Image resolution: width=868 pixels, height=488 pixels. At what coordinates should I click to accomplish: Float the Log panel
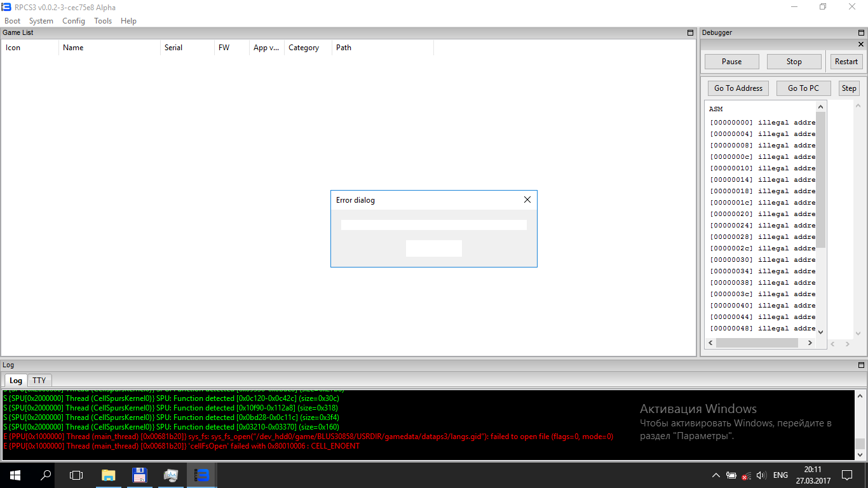[862, 365]
